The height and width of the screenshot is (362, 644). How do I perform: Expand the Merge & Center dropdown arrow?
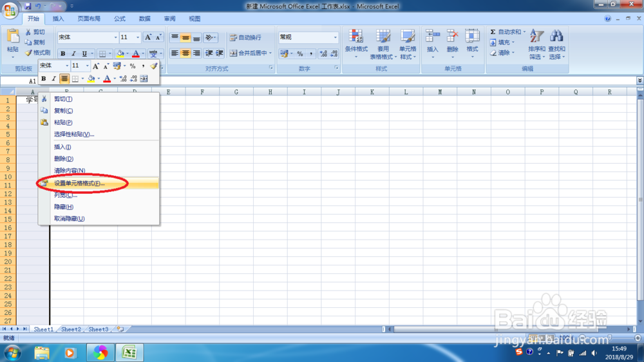coord(270,53)
